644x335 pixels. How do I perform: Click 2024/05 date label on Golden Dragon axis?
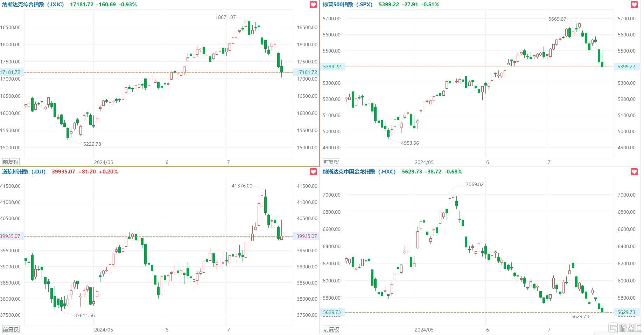pyautogui.click(x=424, y=330)
